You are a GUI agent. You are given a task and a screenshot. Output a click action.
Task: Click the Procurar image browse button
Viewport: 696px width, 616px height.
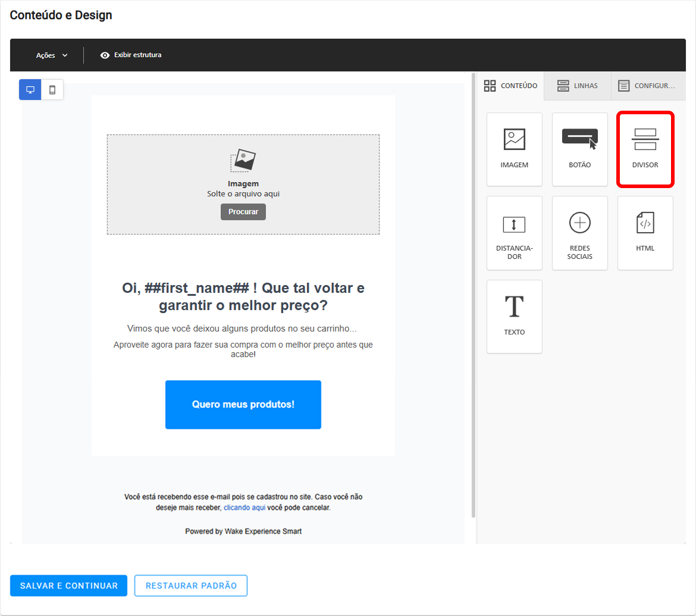pyautogui.click(x=243, y=212)
